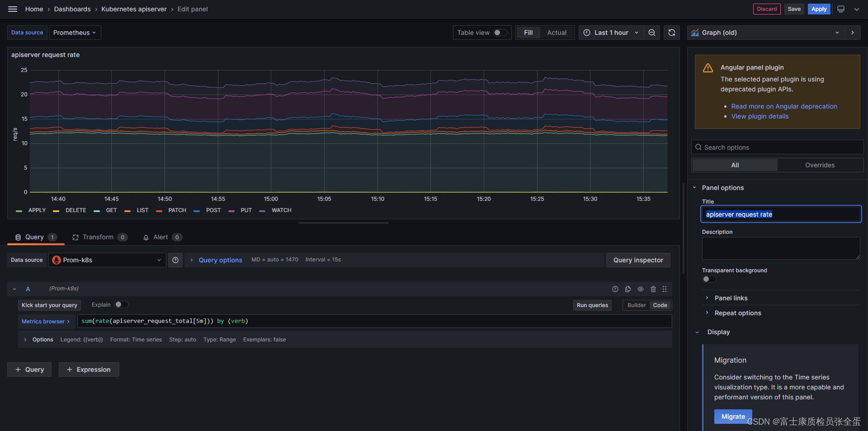Image resolution: width=868 pixels, height=431 pixels.
Task: Open the Prometheus data source dropdown at top
Action: pyautogui.click(x=75, y=33)
